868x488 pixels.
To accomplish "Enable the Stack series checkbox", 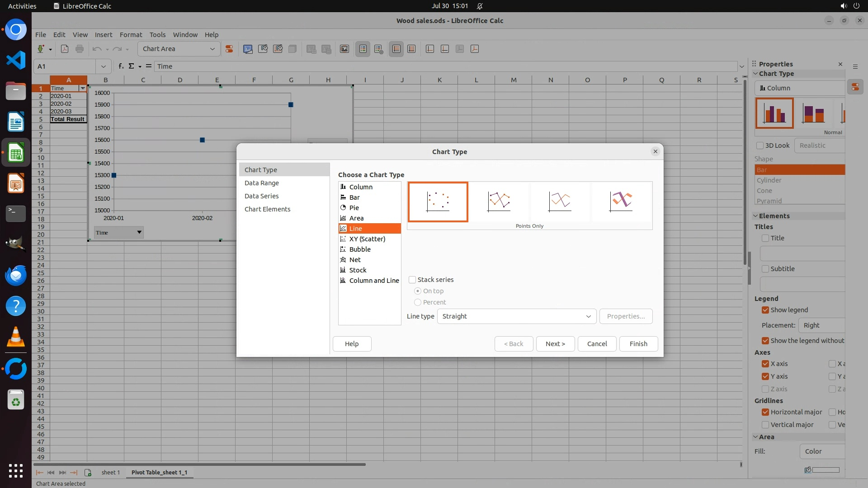I will [412, 280].
